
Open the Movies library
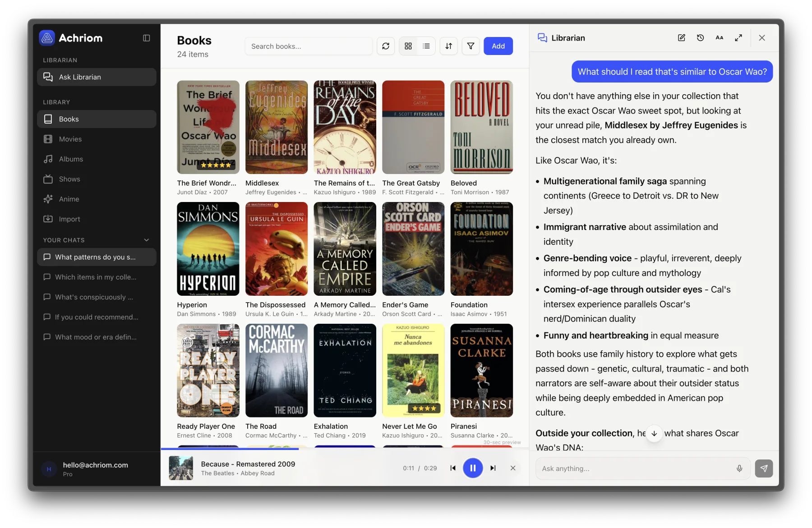(97, 139)
